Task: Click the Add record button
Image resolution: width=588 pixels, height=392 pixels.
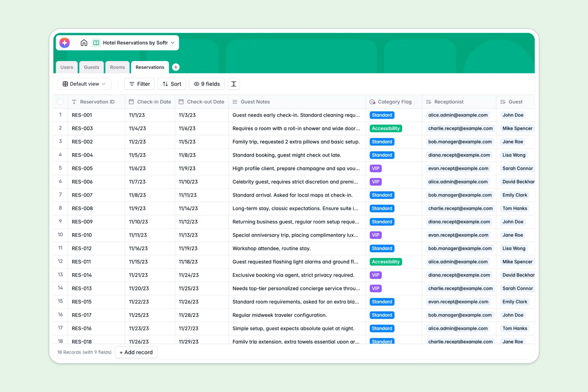Action: [x=136, y=352]
